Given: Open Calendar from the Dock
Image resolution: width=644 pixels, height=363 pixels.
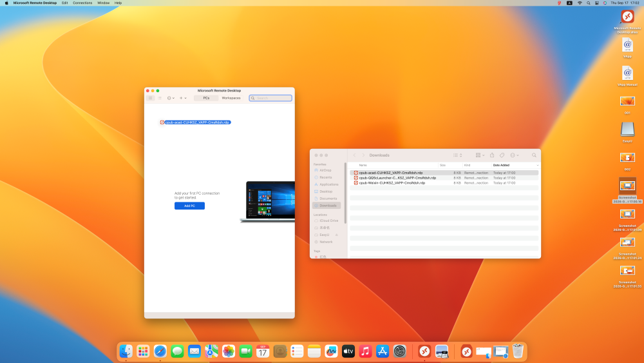Looking at the screenshot, I should tap(263, 351).
